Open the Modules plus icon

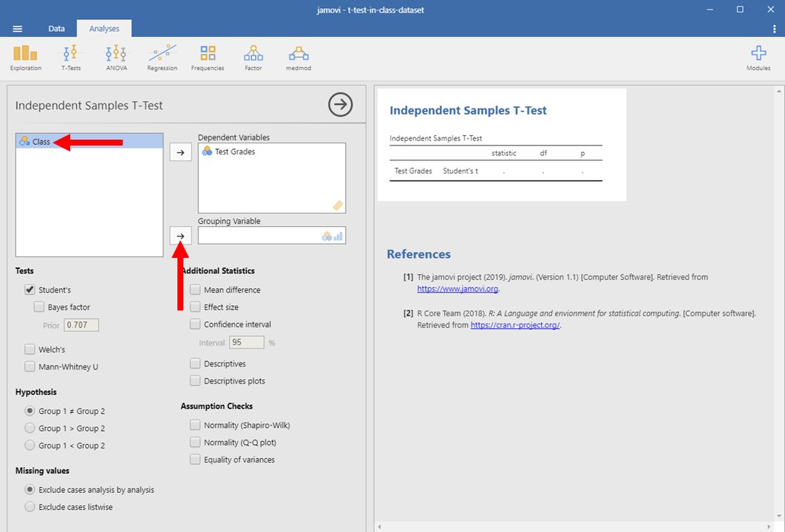tap(758, 58)
